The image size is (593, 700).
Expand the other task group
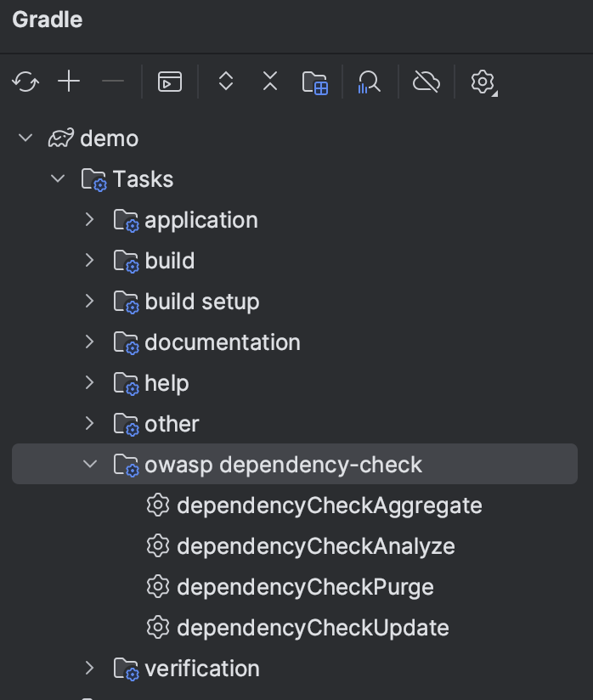pyautogui.click(x=90, y=423)
